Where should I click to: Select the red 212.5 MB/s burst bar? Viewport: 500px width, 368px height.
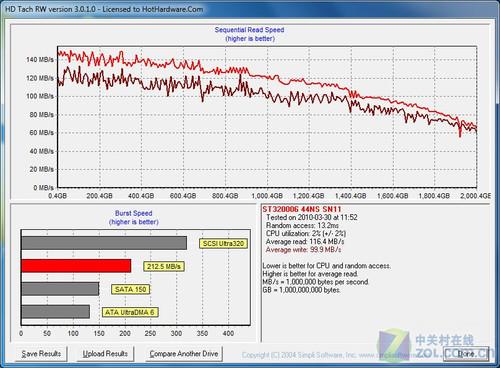76,266
